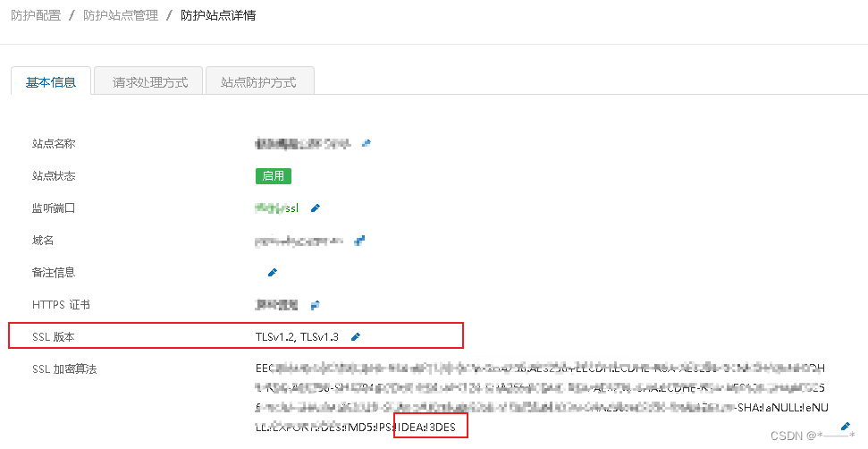Screen dimensions: 868x449
Task: Open the 站点防护方式 tab
Action: pos(258,82)
